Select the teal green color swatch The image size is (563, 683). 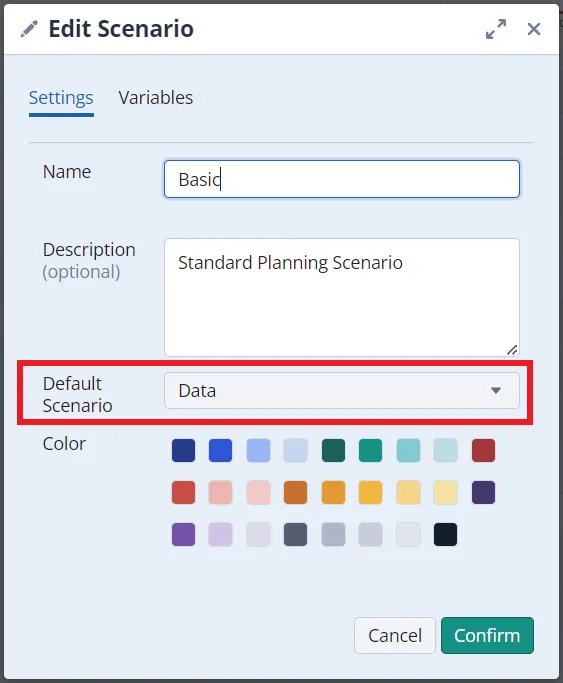(x=371, y=450)
